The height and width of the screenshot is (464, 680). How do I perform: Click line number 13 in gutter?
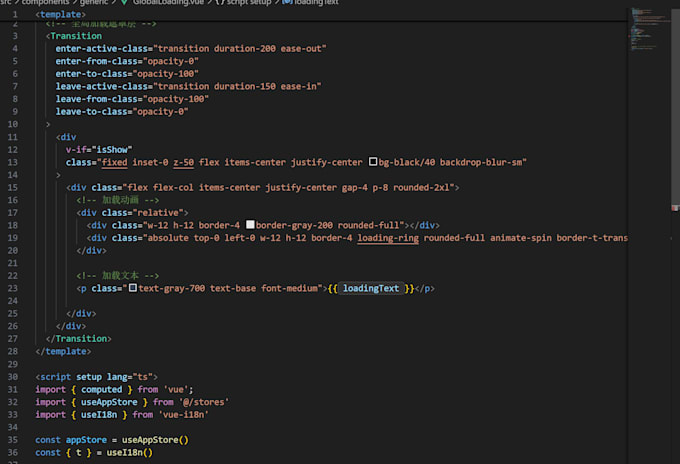point(13,162)
